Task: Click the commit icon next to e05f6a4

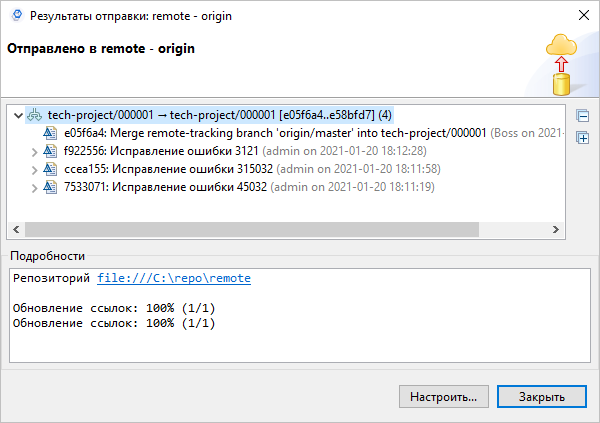Action: (x=52, y=133)
